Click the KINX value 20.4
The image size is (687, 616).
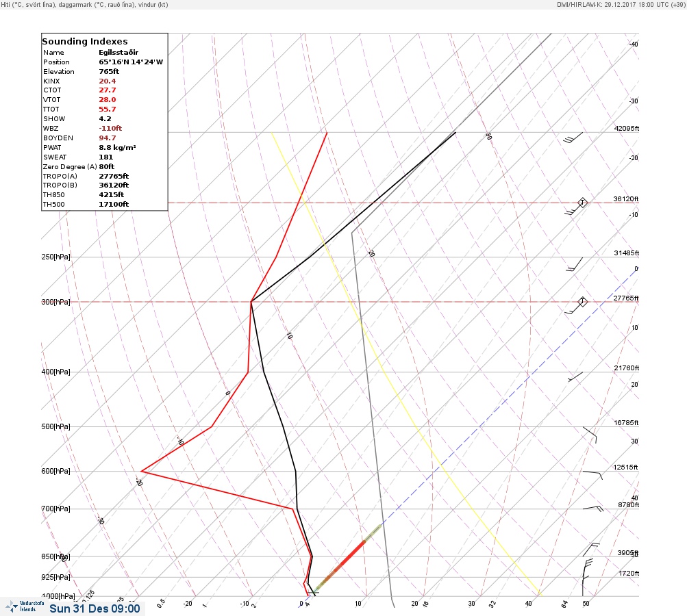point(108,81)
